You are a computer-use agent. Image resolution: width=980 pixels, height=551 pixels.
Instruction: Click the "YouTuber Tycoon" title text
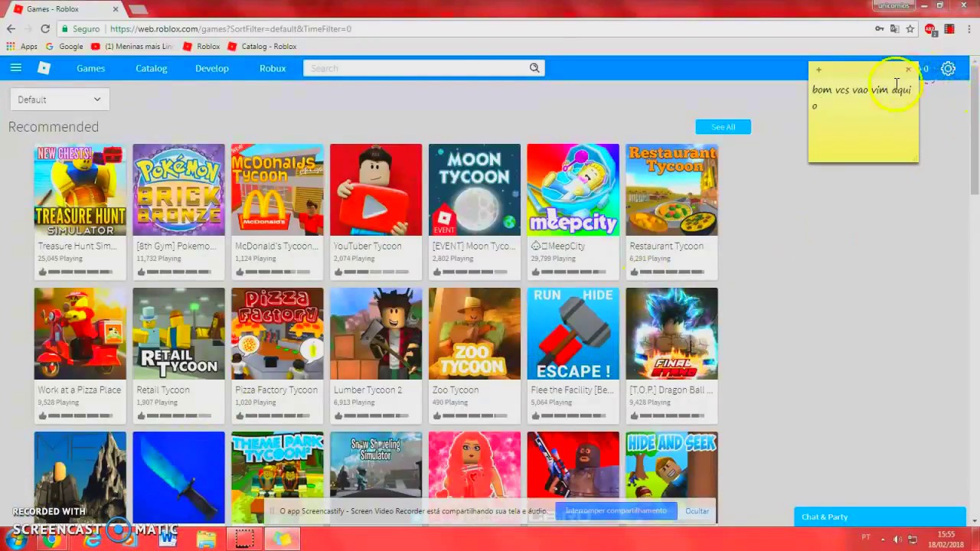pyautogui.click(x=367, y=246)
